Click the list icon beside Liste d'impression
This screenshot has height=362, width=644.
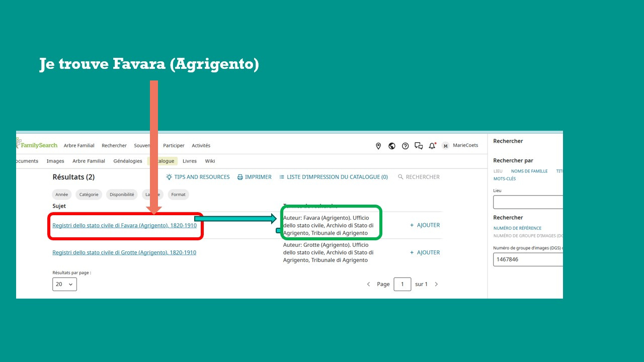click(282, 177)
